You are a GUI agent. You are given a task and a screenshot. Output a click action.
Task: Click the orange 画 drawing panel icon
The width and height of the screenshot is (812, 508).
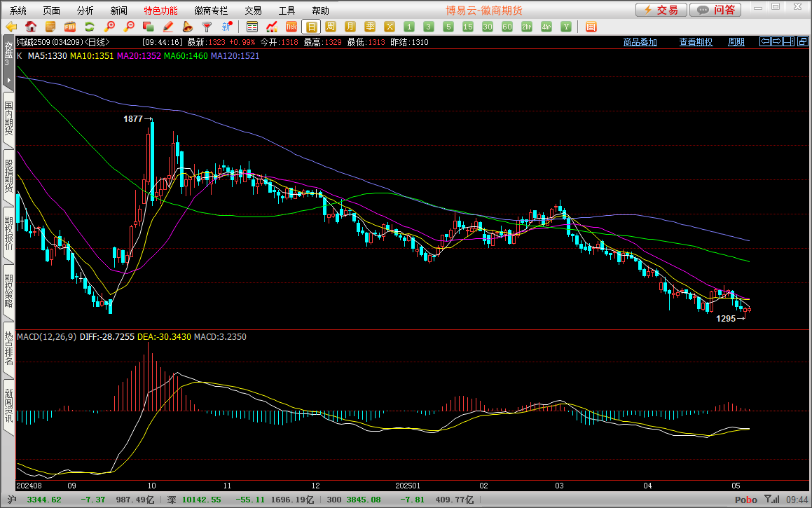pyautogui.click(x=591, y=27)
